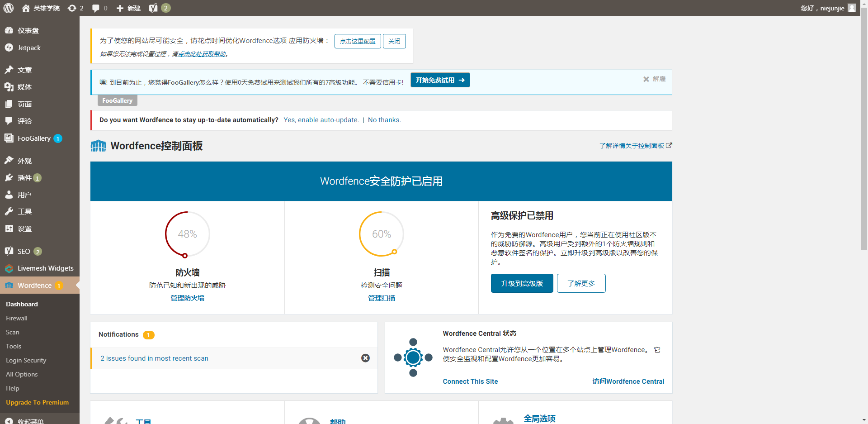868x424 pixels.
Task: Open 2 issues found in most recent scan
Action: (154, 358)
